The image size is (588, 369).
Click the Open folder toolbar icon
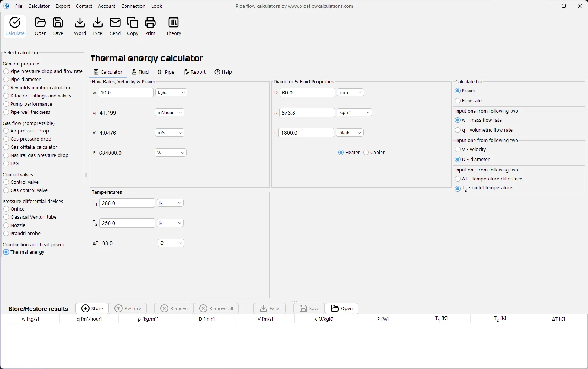tap(41, 26)
